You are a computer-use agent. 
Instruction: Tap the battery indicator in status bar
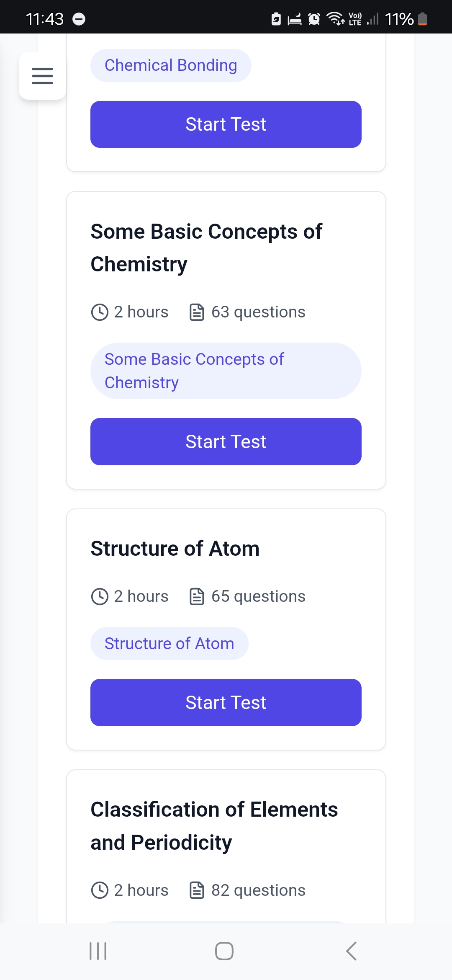[423, 19]
